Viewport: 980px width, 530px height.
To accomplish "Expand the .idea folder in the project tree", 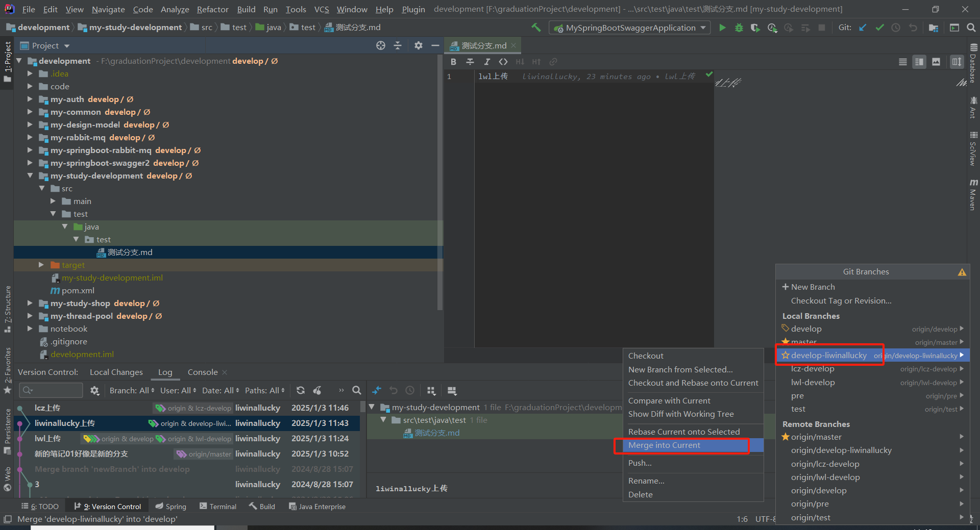I will (x=30, y=73).
